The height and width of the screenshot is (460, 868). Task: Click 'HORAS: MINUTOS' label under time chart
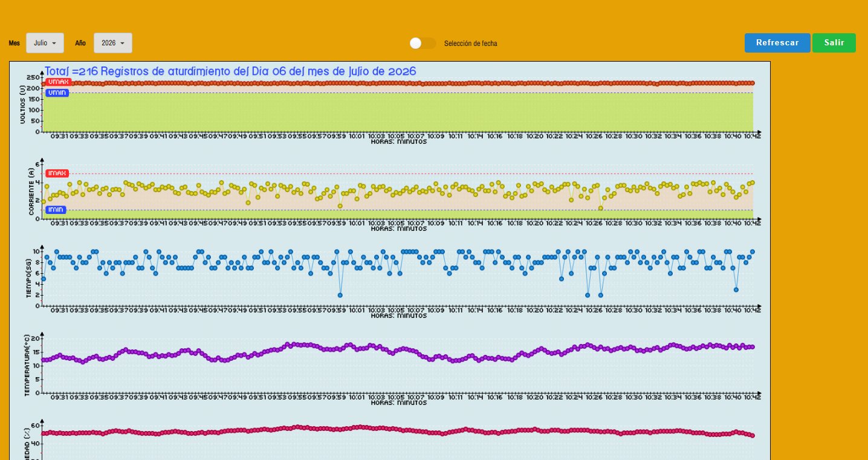399,316
